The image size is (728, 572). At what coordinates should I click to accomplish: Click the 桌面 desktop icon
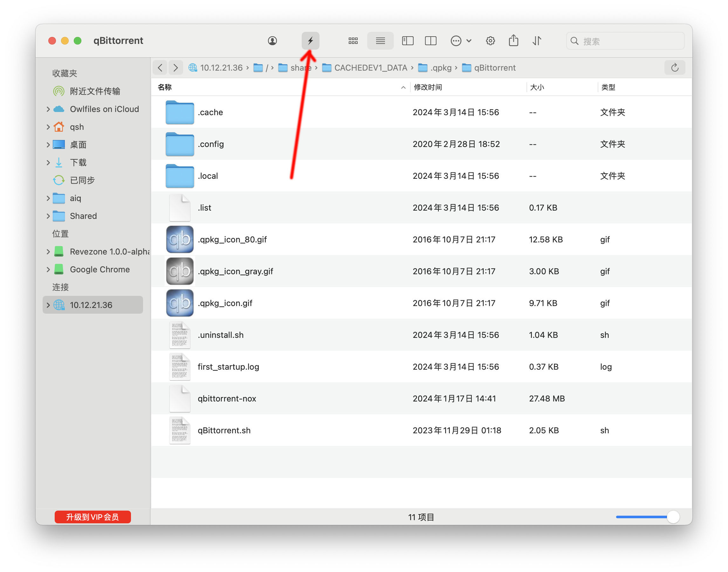point(59,145)
